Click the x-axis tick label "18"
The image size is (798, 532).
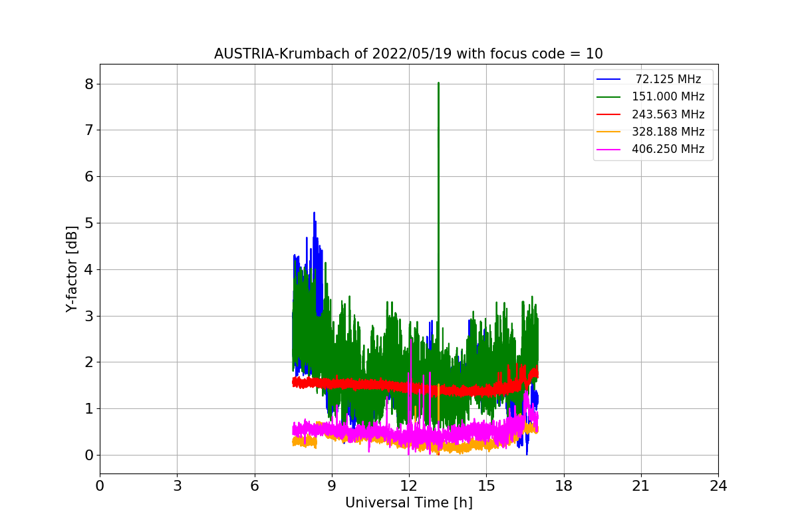tap(564, 486)
